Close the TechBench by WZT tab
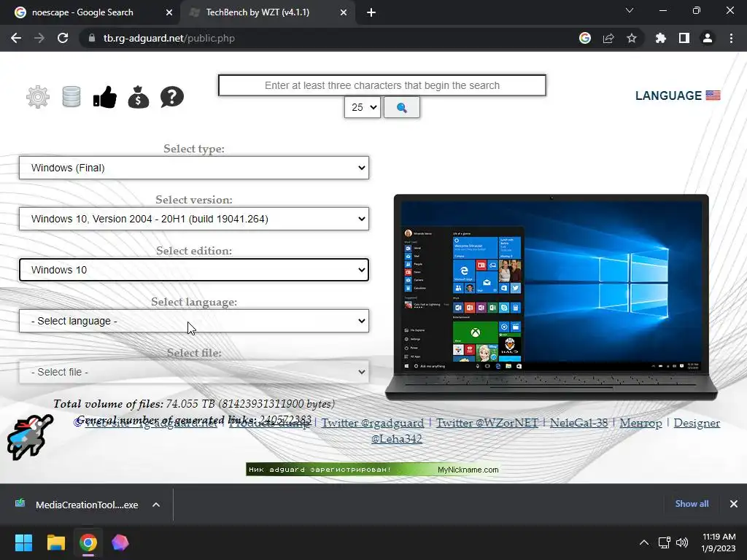The width and height of the screenshot is (747, 560). [344, 13]
